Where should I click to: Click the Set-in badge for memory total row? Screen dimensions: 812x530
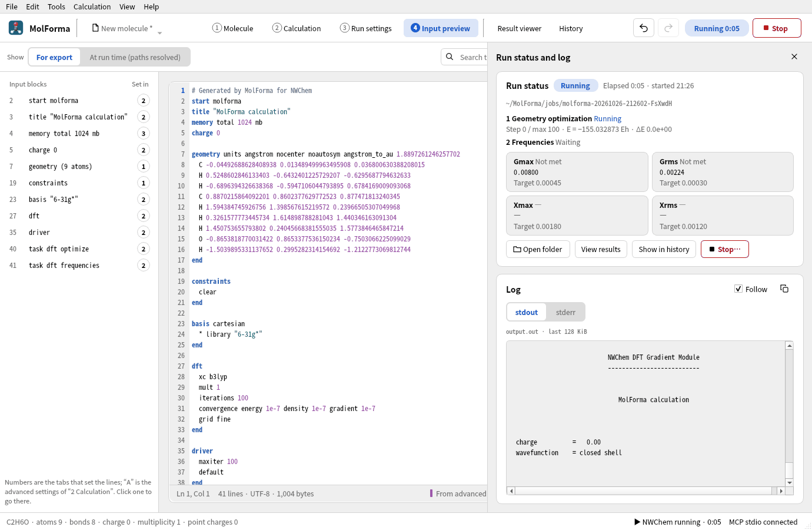[144, 134]
